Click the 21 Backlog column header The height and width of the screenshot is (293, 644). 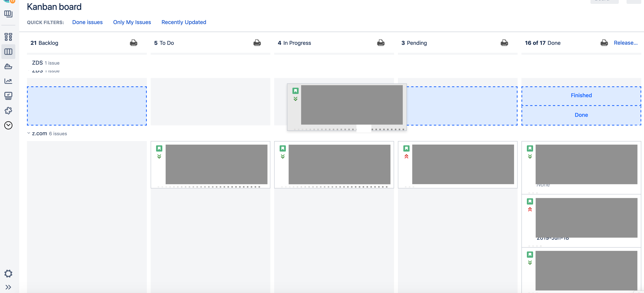tap(44, 43)
